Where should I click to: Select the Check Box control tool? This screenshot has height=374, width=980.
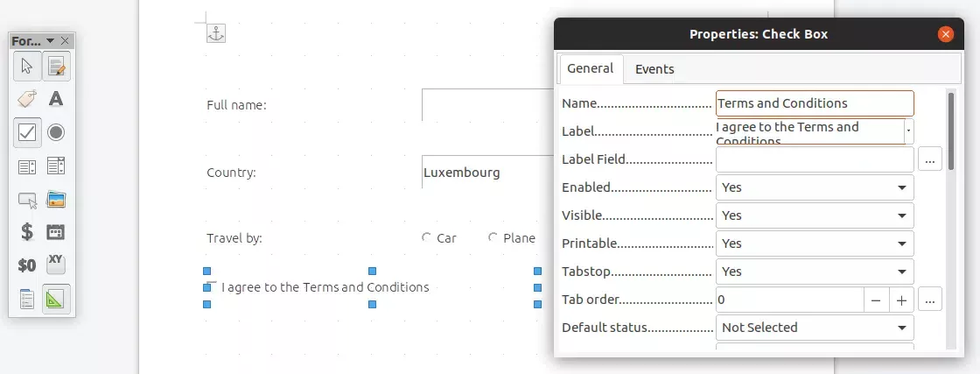click(x=27, y=132)
